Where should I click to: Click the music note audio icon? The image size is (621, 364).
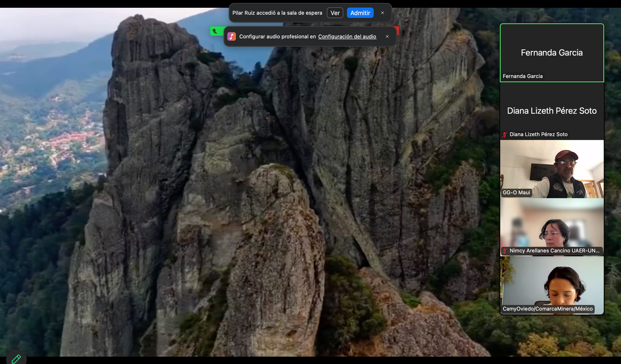coord(232,36)
